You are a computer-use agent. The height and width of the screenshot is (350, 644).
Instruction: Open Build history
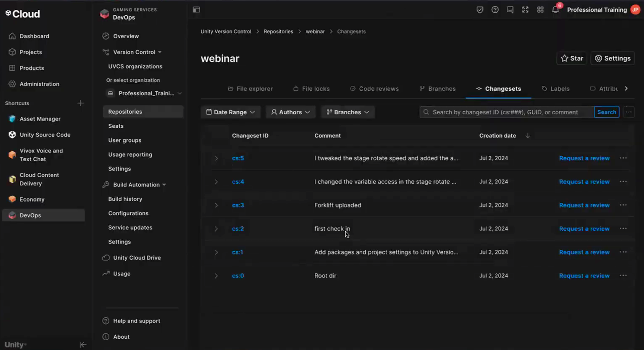(125, 199)
